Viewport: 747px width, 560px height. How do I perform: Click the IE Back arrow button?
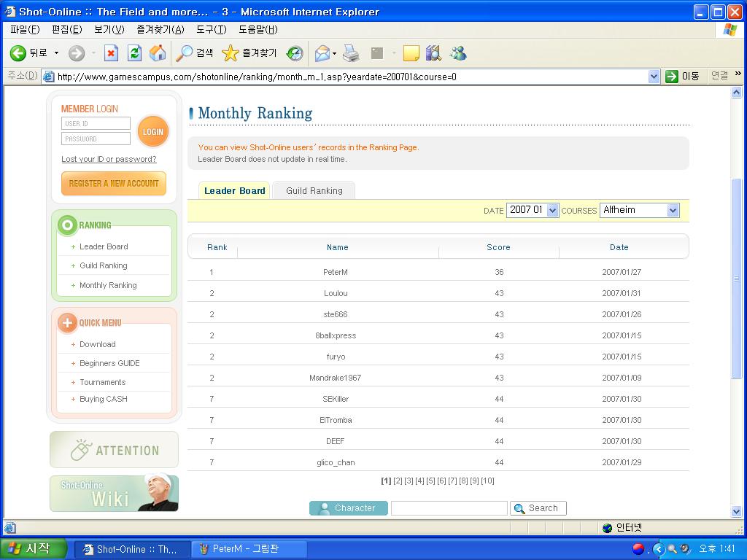[x=18, y=53]
